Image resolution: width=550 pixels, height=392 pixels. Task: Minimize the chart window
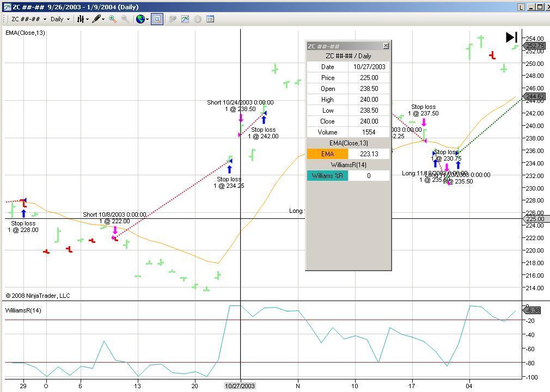[531, 7]
